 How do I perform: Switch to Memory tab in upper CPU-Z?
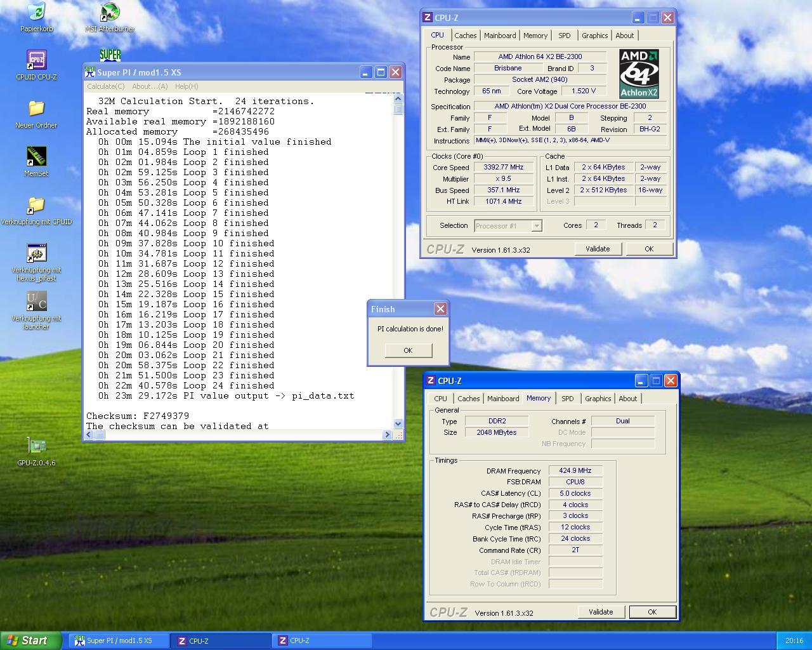[535, 36]
